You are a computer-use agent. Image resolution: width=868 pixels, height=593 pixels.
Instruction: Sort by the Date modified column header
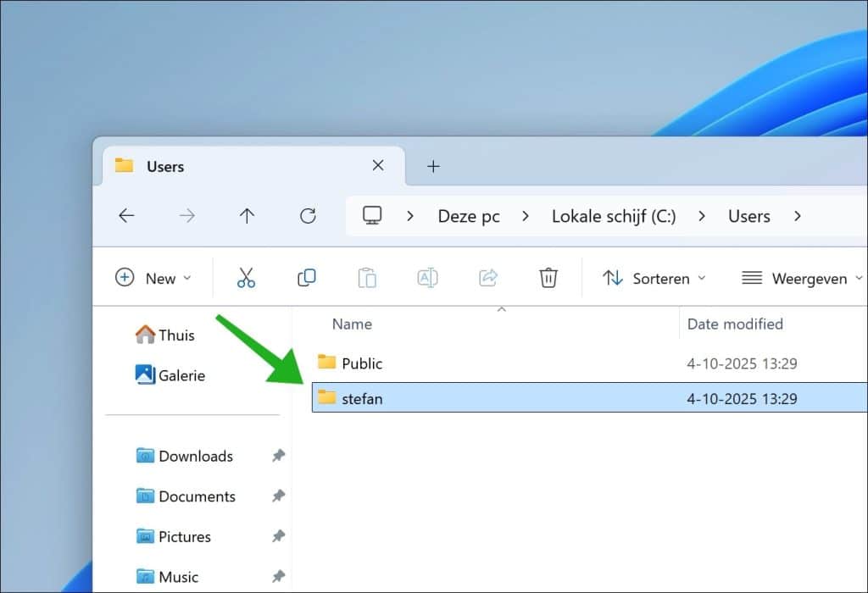(x=735, y=324)
